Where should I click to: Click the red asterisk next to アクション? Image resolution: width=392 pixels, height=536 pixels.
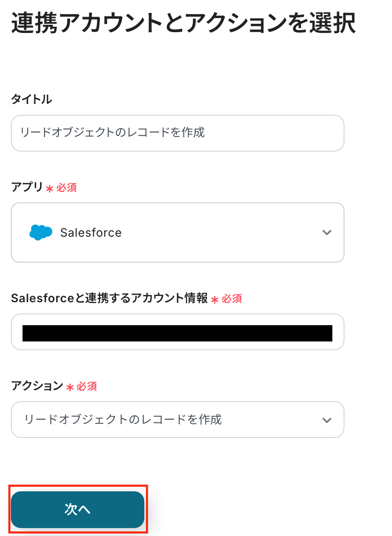point(70,387)
